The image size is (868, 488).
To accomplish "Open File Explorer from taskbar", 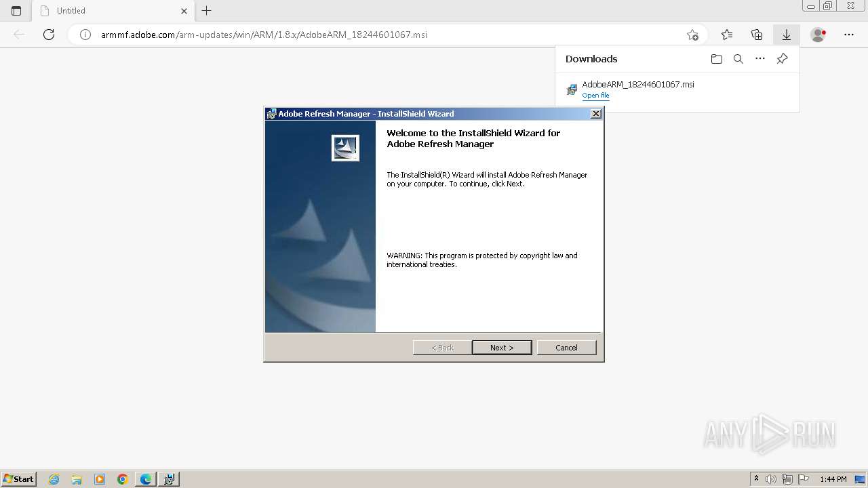I will (77, 479).
